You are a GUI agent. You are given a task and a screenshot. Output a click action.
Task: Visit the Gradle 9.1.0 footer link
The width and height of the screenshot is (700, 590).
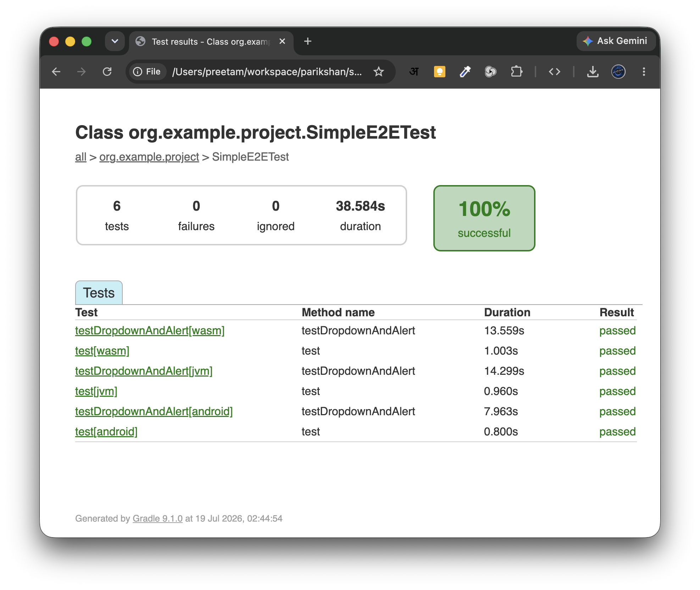[x=157, y=519]
